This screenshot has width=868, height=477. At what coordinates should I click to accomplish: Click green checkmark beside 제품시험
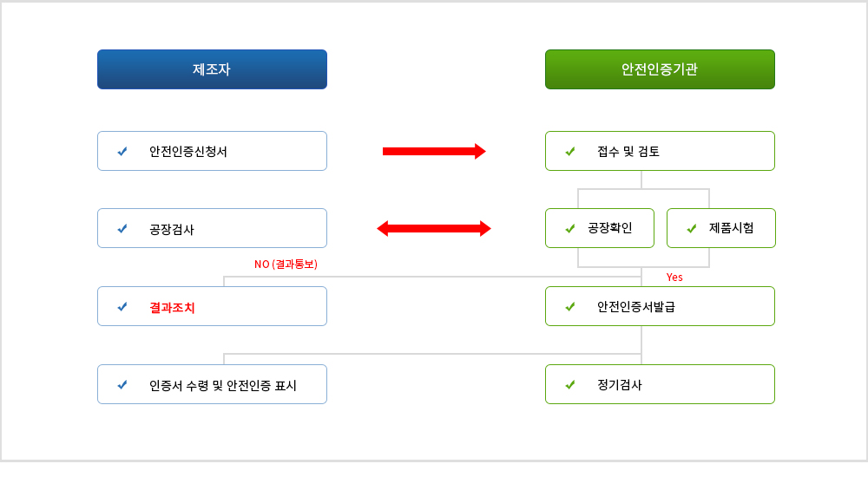[692, 229]
